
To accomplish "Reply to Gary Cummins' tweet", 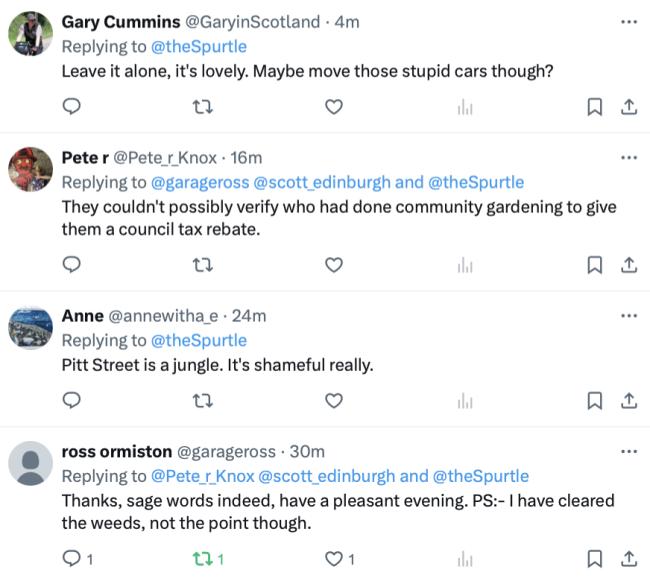I will tap(71, 107).
